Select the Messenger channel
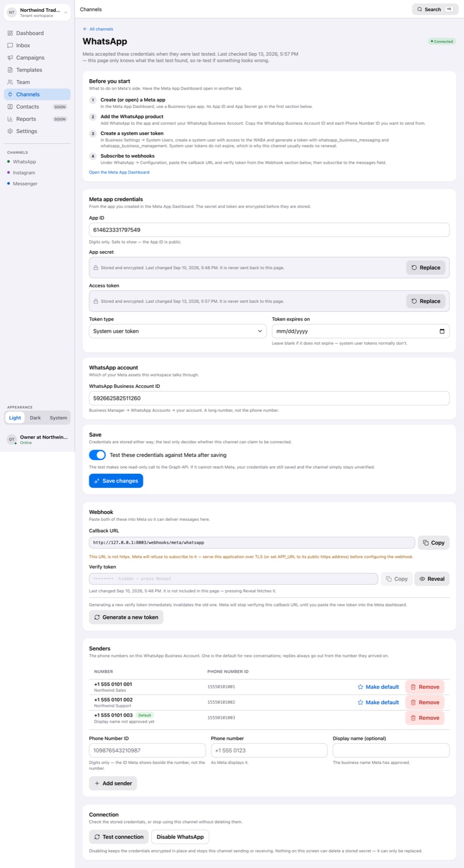This screenshot has height=868, width=464. click(25, 183)
